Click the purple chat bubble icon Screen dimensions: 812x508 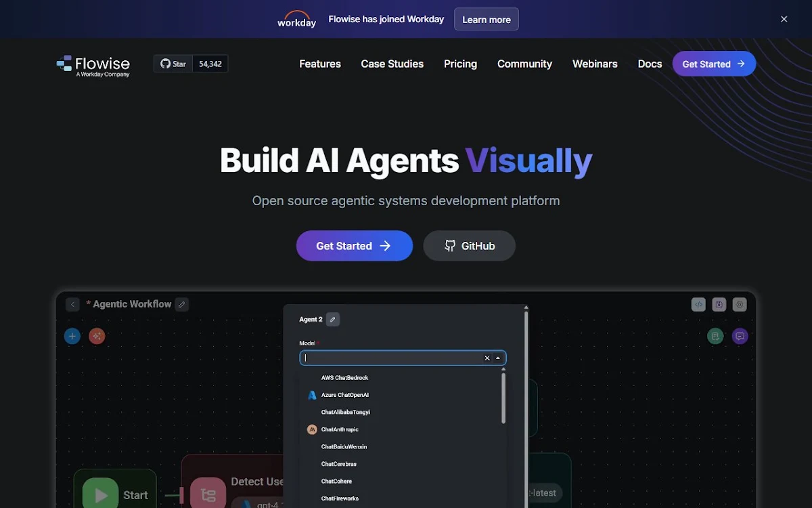point(740,336)
